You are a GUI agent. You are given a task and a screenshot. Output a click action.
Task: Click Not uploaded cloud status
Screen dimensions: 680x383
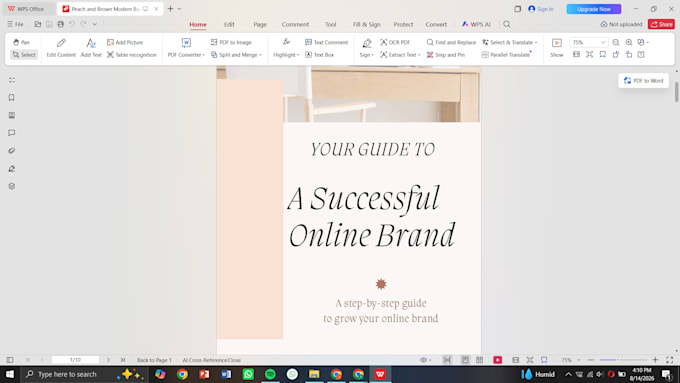[x=621, y=24]
